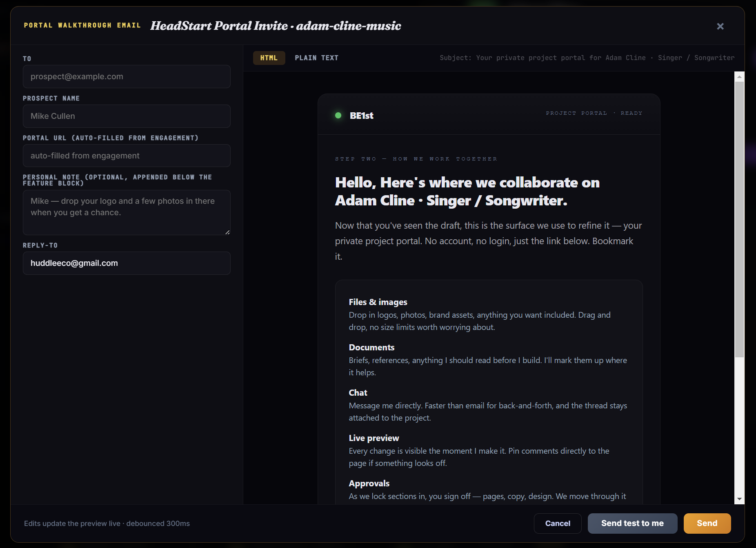Screen dimensions: 756x548
Task: Click 'Edits update the preview live' footer text
Action: (107, 523)
